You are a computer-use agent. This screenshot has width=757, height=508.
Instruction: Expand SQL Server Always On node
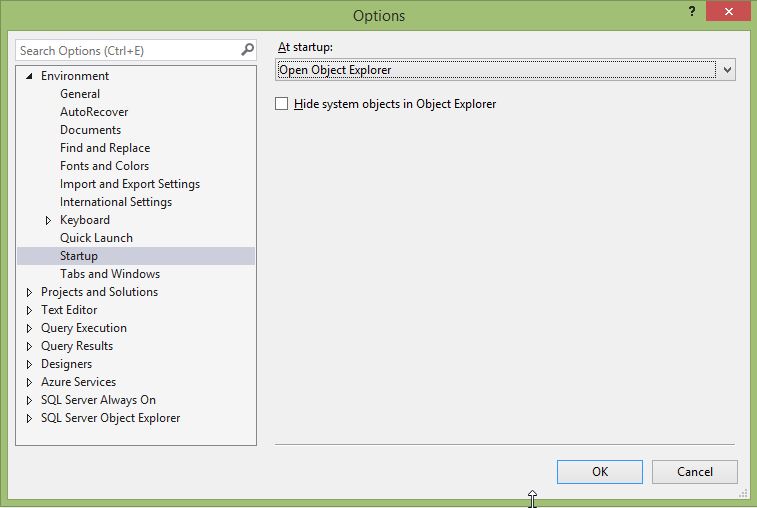point(29,400)
